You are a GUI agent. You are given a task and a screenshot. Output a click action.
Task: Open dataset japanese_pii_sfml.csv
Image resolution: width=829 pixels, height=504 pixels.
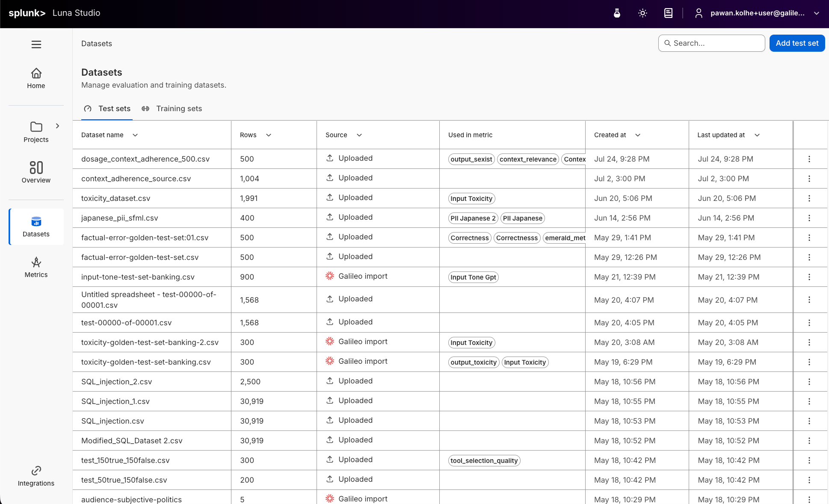(120, 218)
